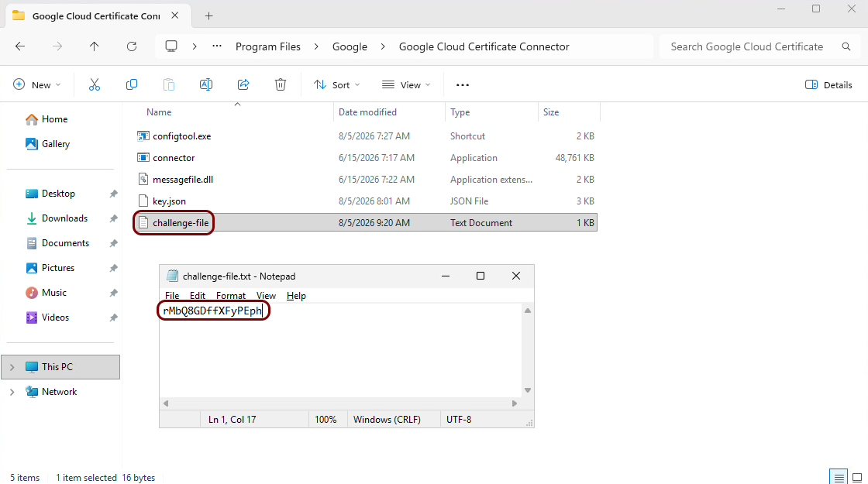Switch to large thumbnails view icon

[857, 477]
